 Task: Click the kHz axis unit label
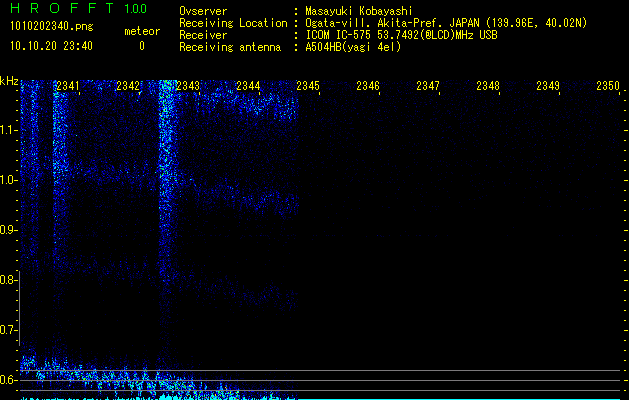point(9,81)
